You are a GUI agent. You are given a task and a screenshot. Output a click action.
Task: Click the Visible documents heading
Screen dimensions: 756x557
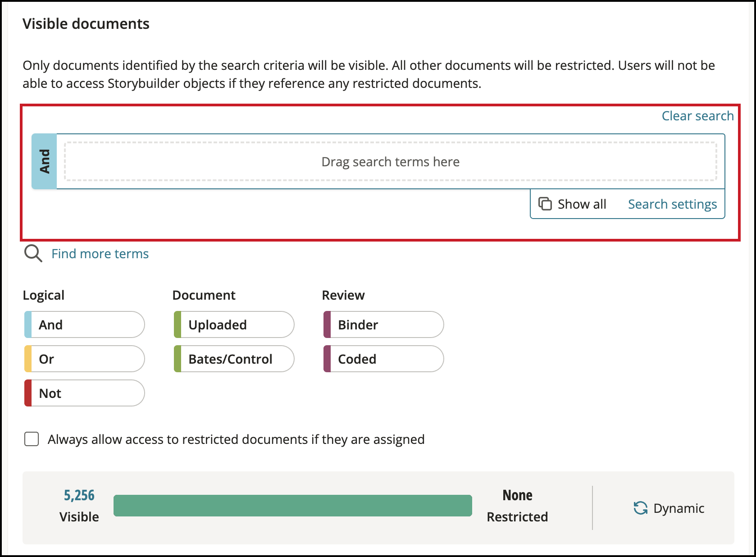coord(86,23)
